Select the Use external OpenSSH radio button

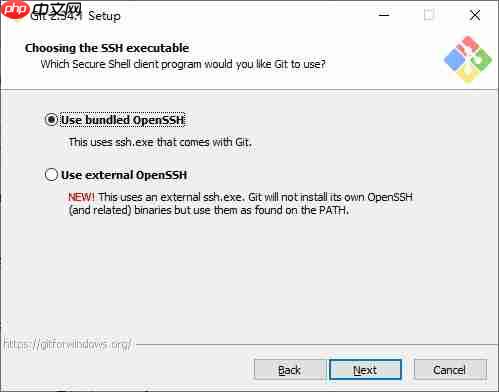(51, 174)
